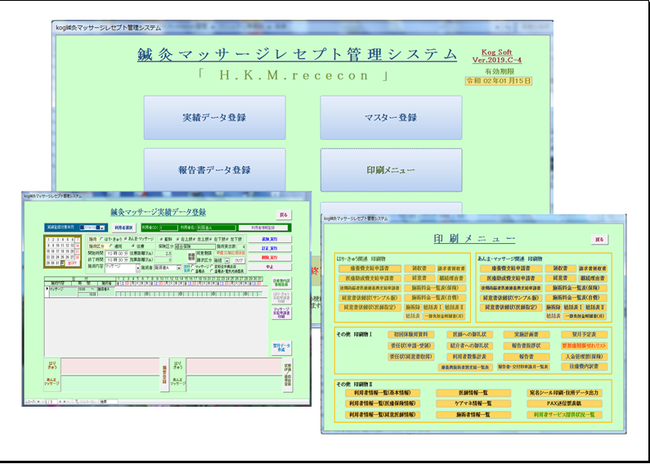Click 施術料金一覧表(保険) under はり・きゅう関連
This screenshot has height=464, width=650.
coord(435,288)
